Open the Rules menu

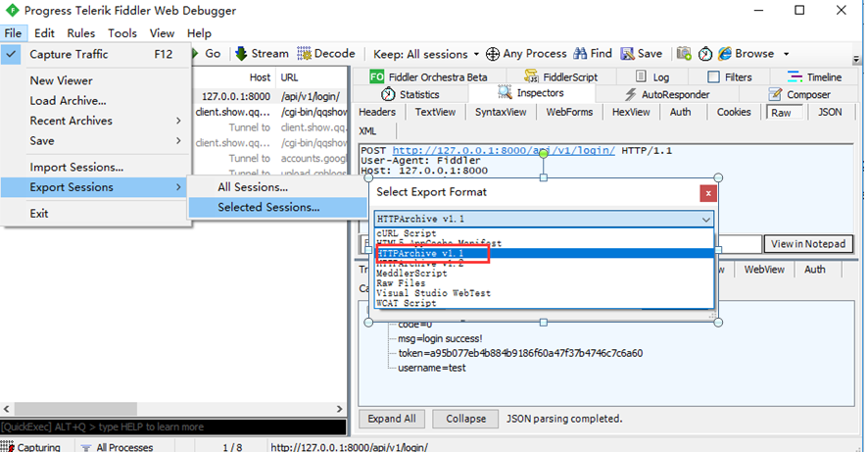point(80,33)
